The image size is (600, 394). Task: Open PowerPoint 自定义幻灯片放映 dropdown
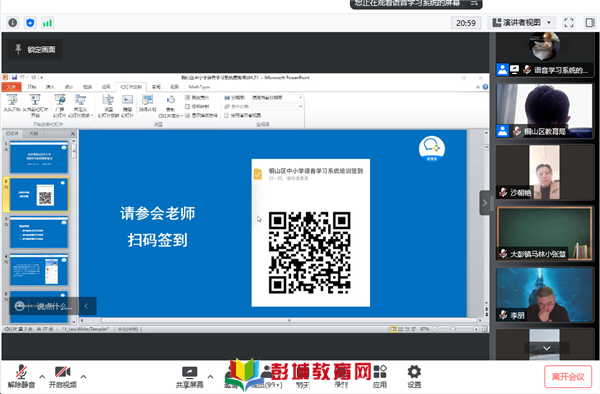point(80,106)
